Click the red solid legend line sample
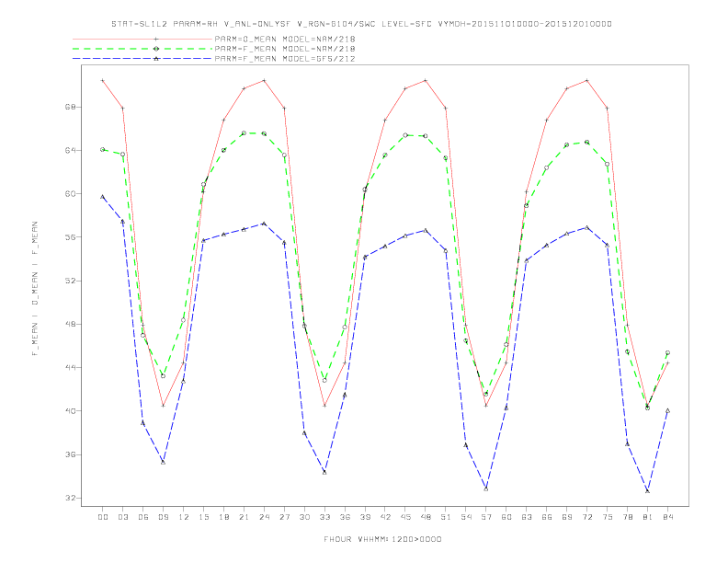728x563 pixels. (142, 39)
